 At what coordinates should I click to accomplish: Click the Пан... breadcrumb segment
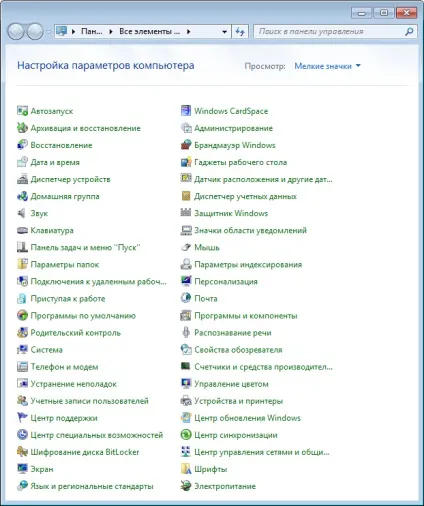coord(92,32)
